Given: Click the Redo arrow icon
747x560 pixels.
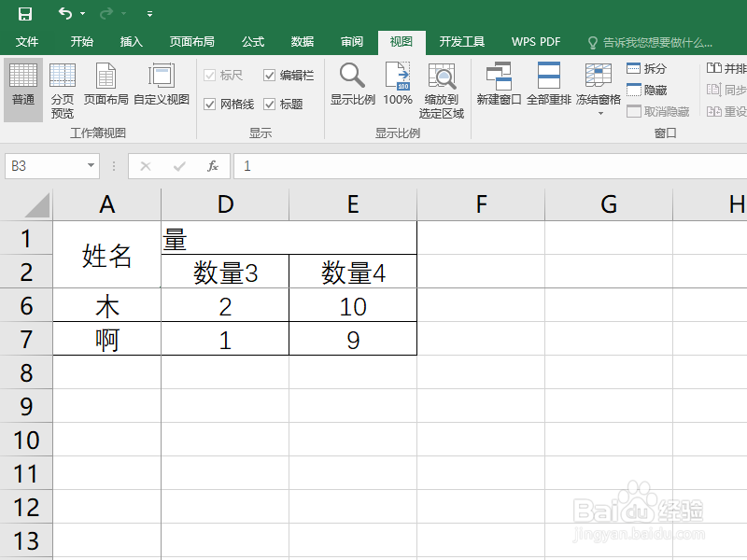Looking at the screenshot, I should click(106, 14).
